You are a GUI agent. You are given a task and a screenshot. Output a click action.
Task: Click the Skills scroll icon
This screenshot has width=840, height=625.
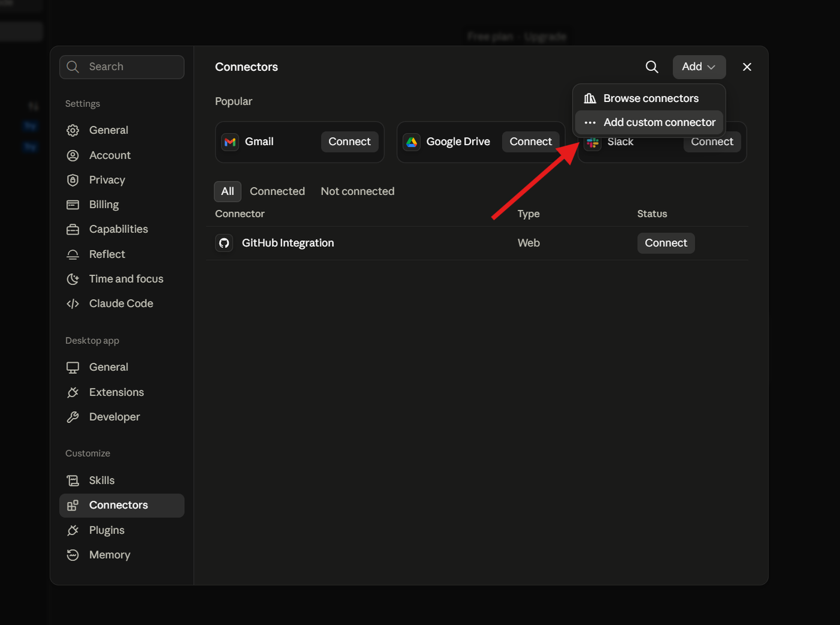click(73, 480)
